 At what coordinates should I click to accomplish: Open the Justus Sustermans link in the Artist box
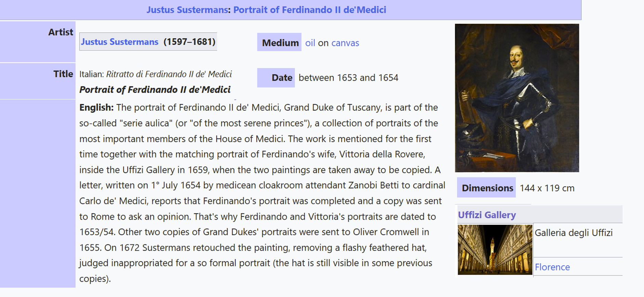coord(119,42)
